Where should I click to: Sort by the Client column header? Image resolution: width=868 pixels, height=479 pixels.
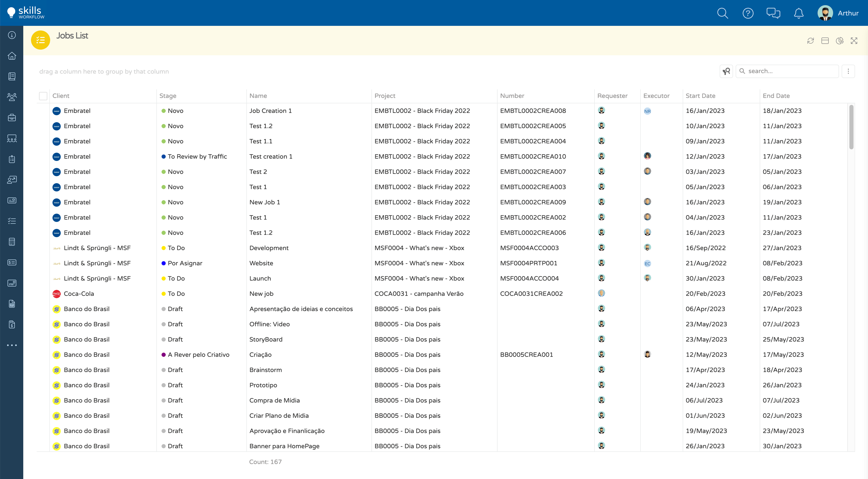[x=61, y=96]
